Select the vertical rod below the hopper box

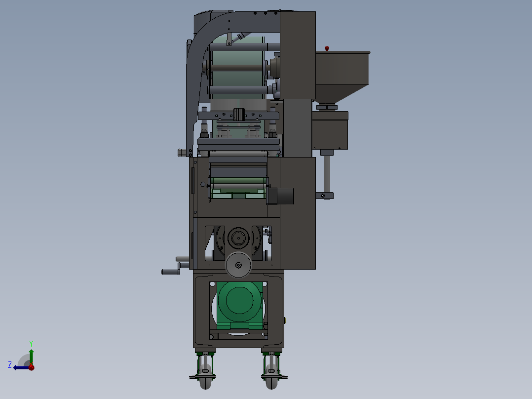327,173
